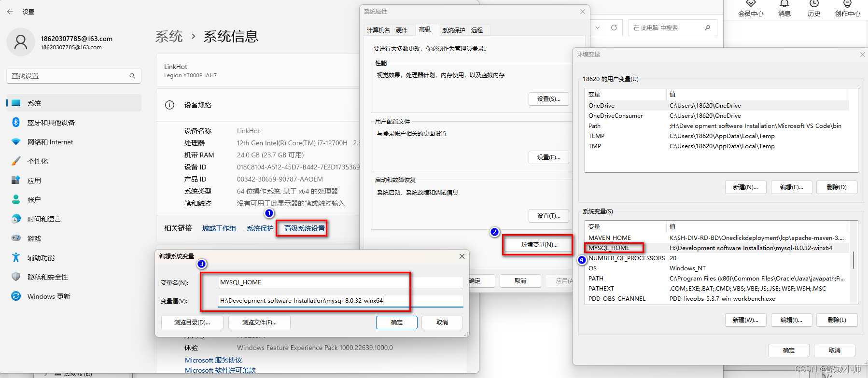
Task: Select the MYSQL_HOME system variable row
Action: 717,248
